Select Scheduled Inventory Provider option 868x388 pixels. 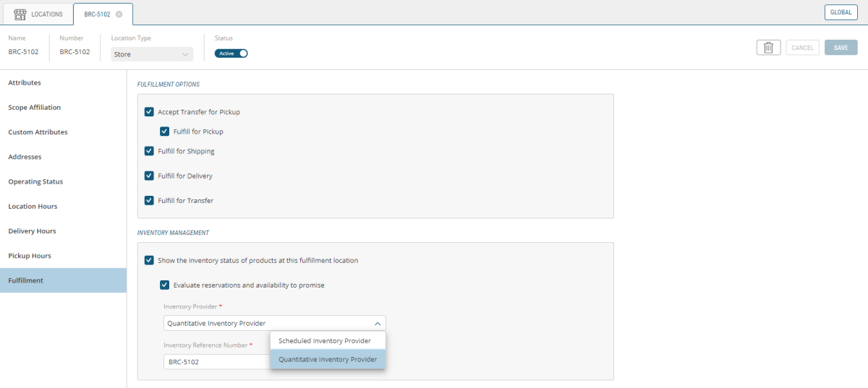pyautogui.click(x=325, y=341)
